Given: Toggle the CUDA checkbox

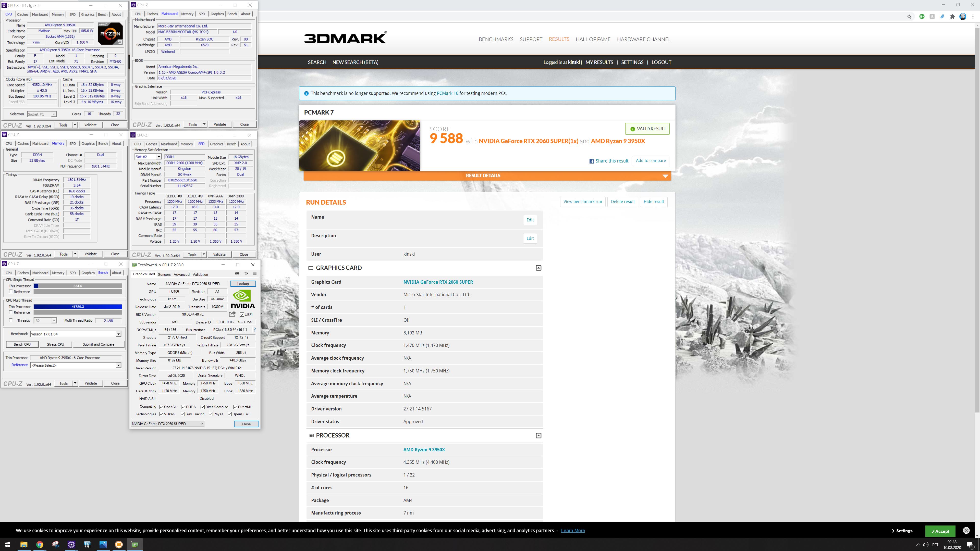Looking at the screenshot, I should [x=183, y=407].
